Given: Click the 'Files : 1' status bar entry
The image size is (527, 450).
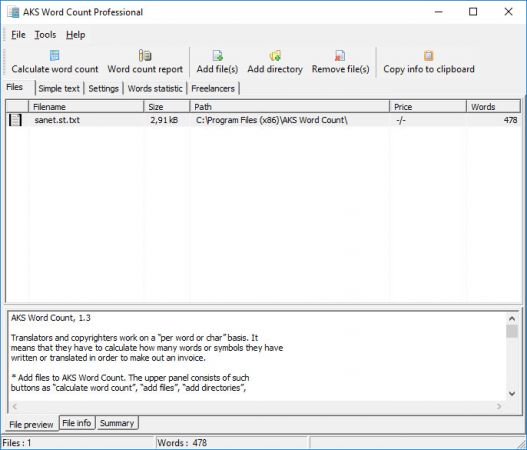Looking at the screenshot, I should (x=17, y=443).
